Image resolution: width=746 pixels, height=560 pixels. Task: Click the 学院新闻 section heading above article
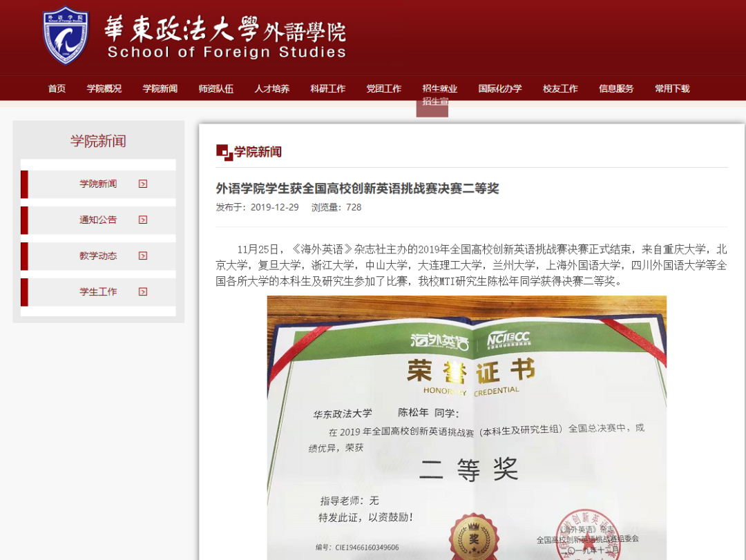pos(258,152)
